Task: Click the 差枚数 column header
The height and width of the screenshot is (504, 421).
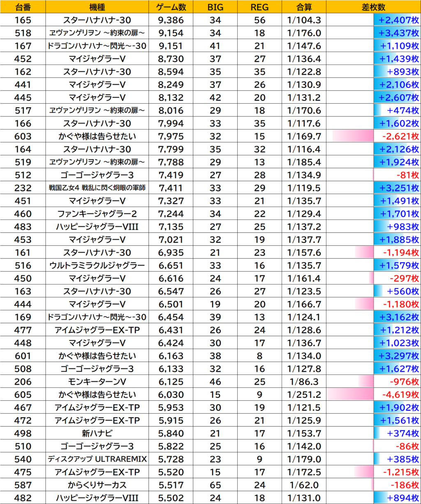Action: (x=373, y=7)
